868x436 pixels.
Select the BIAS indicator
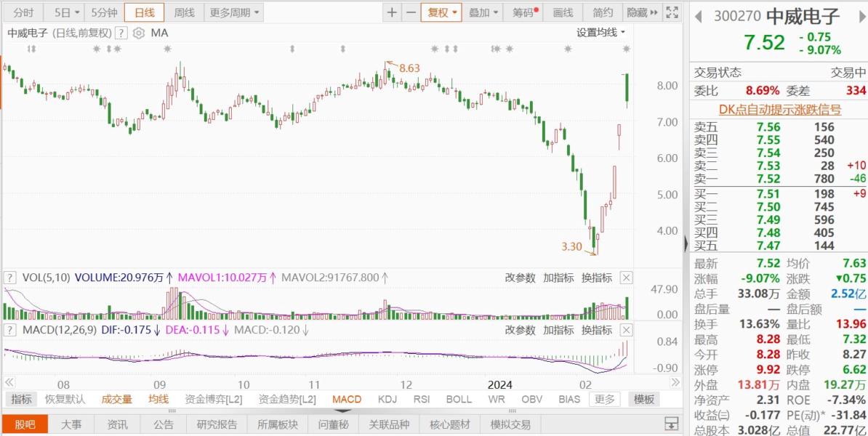[x=569, y=400]
